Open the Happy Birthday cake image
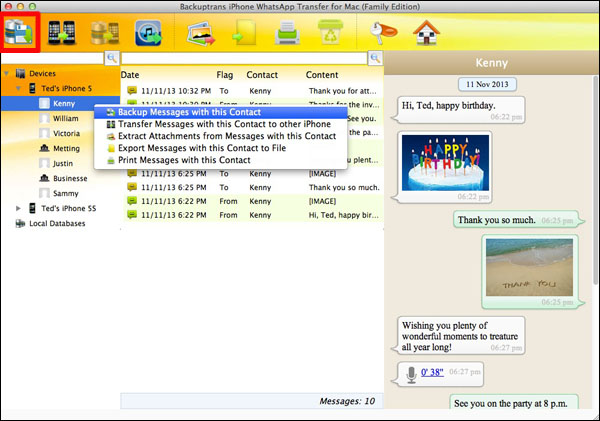 (x=445, y=162)
